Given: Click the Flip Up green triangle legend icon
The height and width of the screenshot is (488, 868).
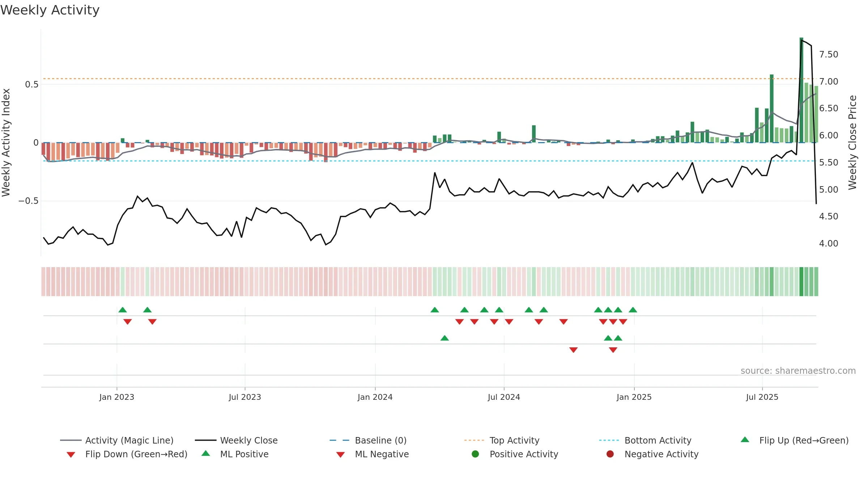Looking at the screenshot, I should coord(745,440).
